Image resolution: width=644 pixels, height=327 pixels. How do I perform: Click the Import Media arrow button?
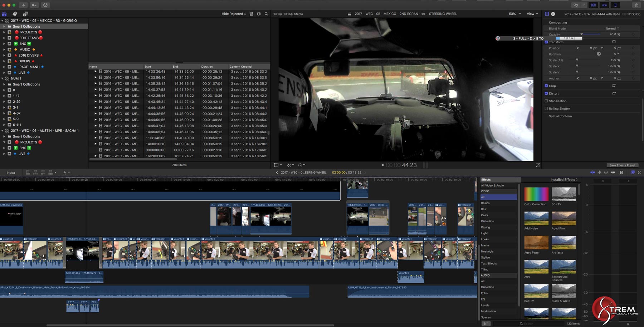[x=23, y=5]
